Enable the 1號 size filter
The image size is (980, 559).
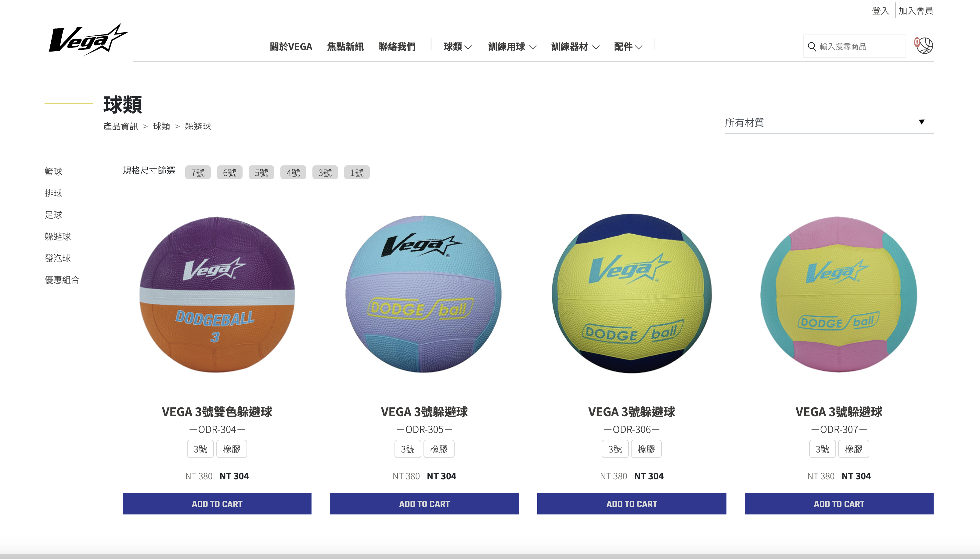(x=357, y=172)
